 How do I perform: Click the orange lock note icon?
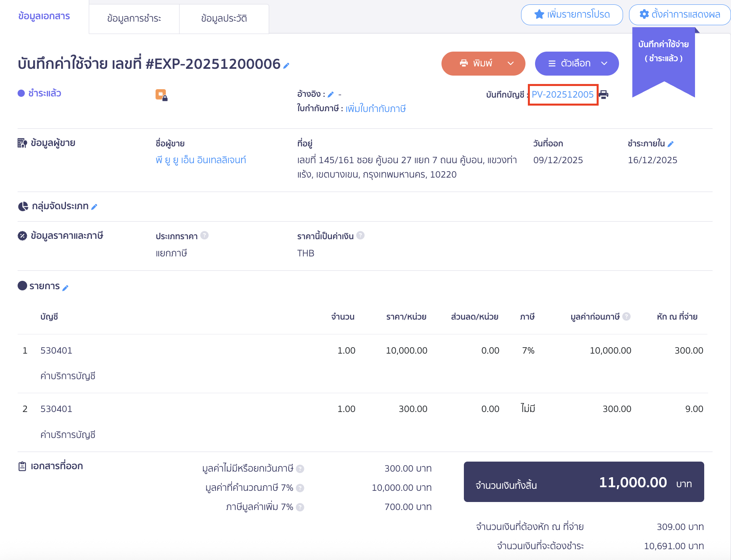161,95
